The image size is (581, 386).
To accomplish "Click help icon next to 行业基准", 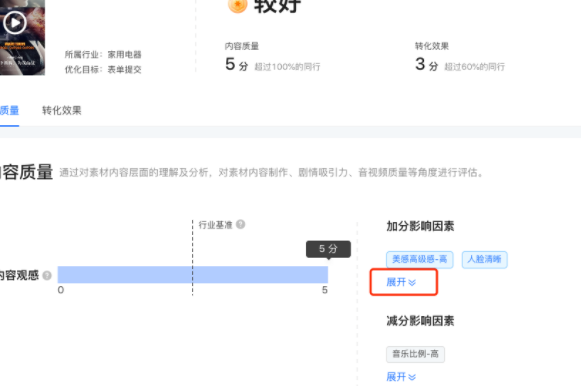I will pyautogui.click(x=240, y=224).
